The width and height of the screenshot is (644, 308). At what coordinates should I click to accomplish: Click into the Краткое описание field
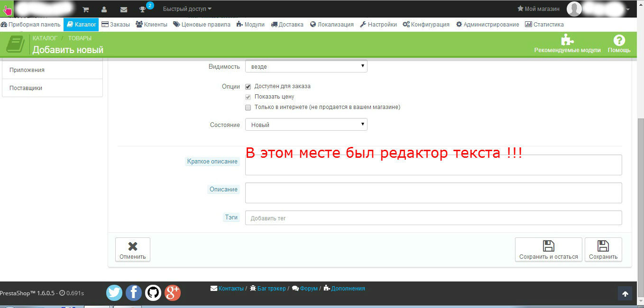(x=433, y=165)
